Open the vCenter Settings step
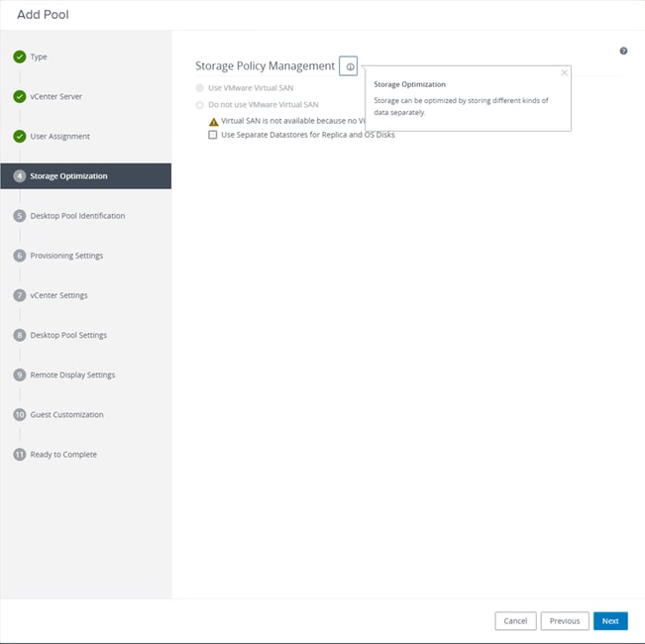 coord(58,295)
